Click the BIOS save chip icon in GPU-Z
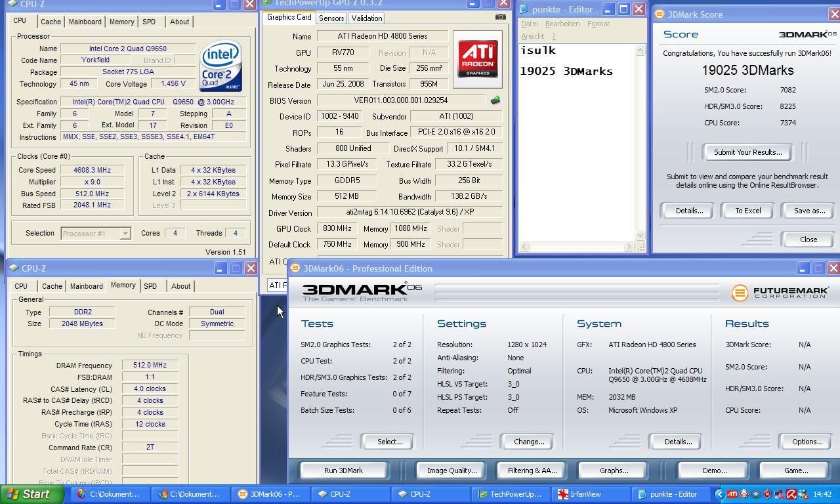This screenshot has width=840, height=504. click(495, 100)
